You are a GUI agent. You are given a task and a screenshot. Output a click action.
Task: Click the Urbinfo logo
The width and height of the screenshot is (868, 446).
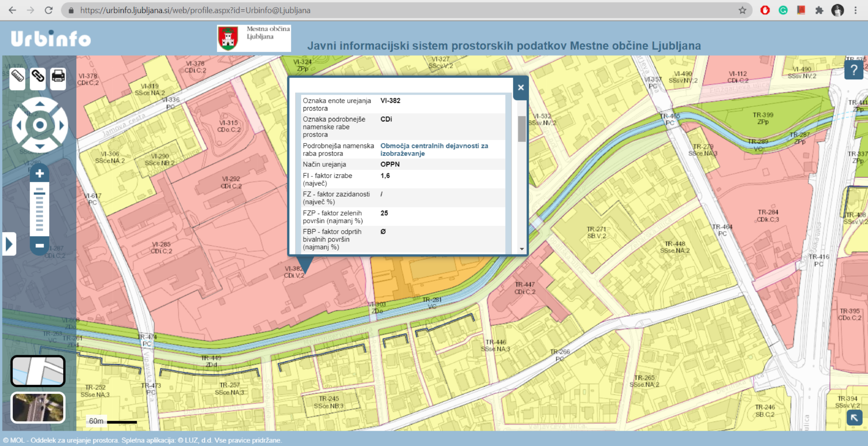coord(51,39)
